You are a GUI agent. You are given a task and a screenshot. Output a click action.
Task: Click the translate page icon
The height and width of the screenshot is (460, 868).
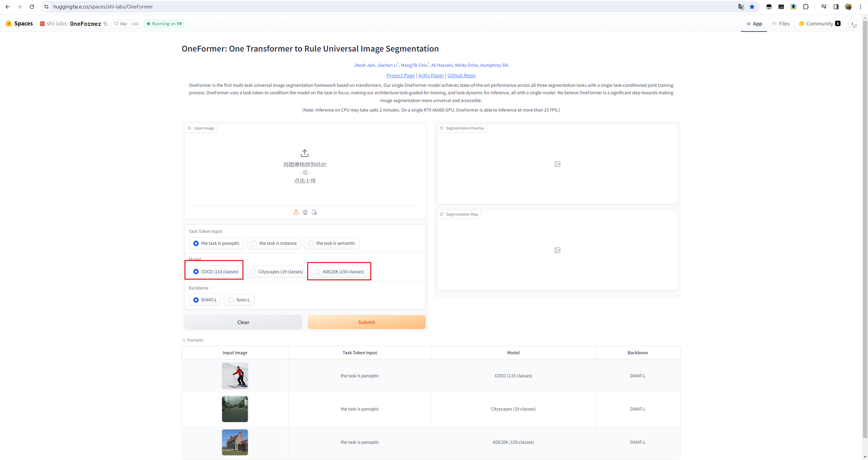(x=741, y=7)
